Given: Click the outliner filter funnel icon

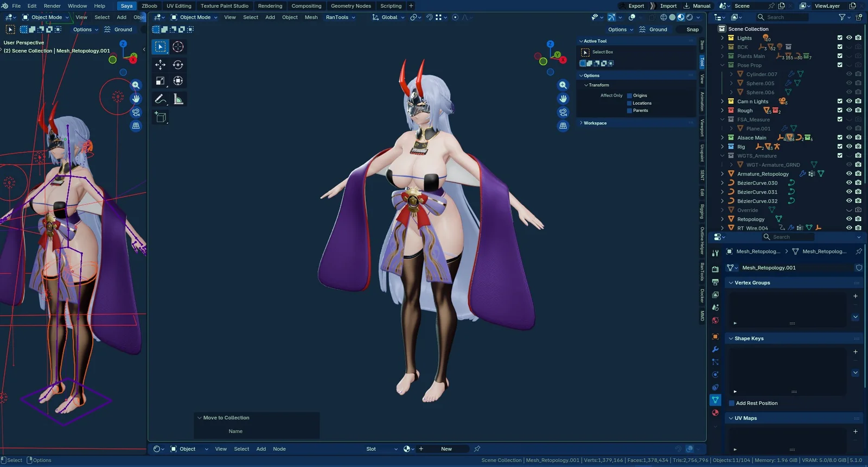Looking at the screenshot, I should [x=842, y=17].
